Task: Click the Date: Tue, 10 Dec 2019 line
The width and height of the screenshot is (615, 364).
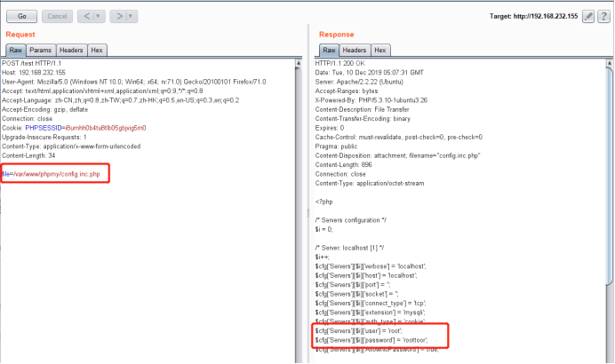Action: pyautogui.click(x=370, y=73)
